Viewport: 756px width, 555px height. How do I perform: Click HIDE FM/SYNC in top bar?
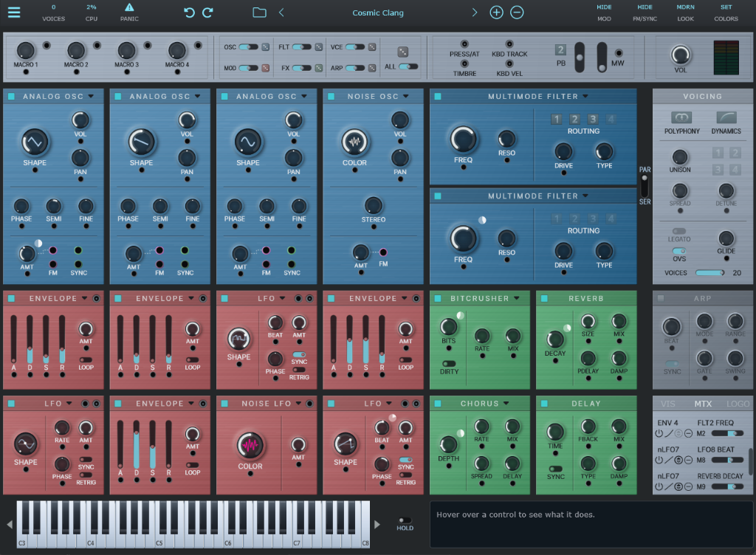[x=645, y=13]
